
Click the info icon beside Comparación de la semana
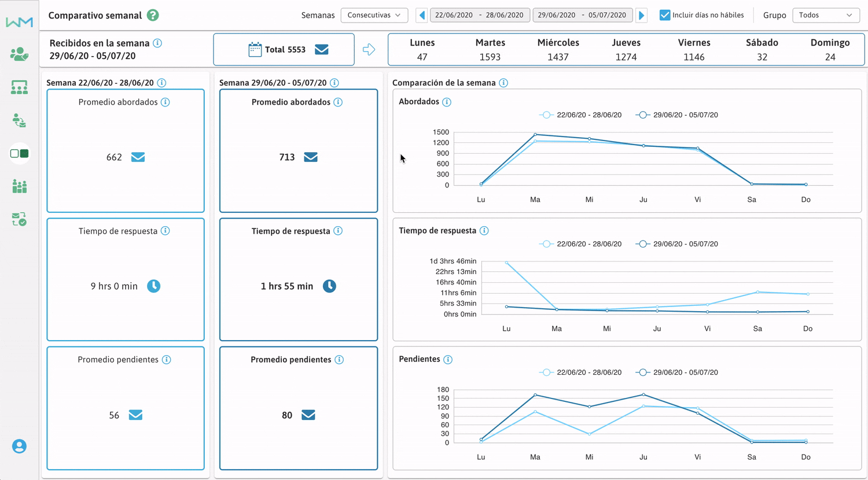pyautogui.click(x=503, y=83)
